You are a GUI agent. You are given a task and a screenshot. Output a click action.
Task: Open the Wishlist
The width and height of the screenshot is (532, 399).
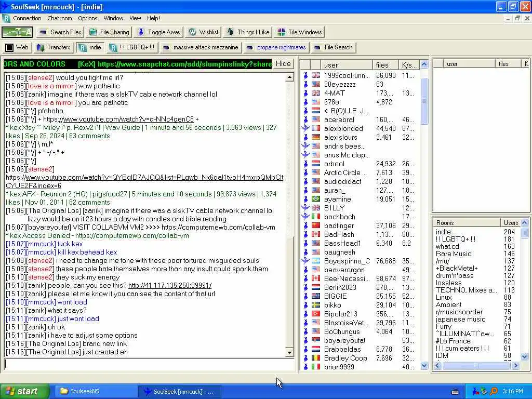click(204, 32)
